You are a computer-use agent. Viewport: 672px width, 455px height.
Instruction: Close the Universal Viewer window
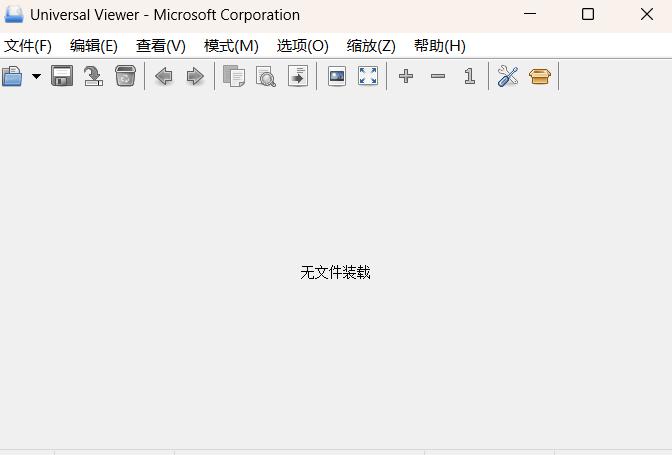tap(647, 14)
